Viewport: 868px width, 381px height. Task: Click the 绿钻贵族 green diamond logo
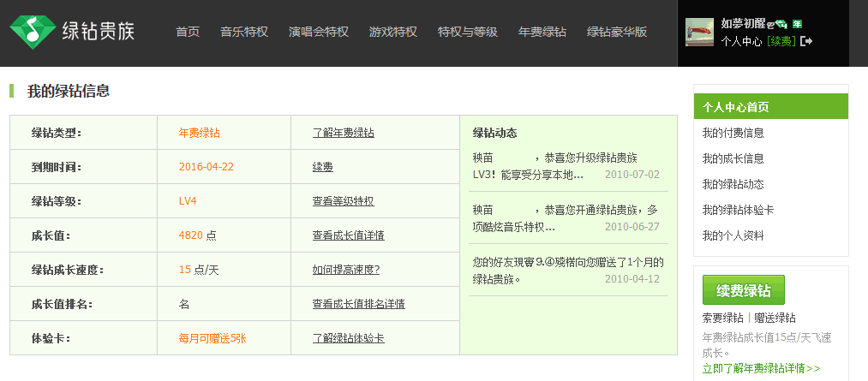tap(72, 32)
